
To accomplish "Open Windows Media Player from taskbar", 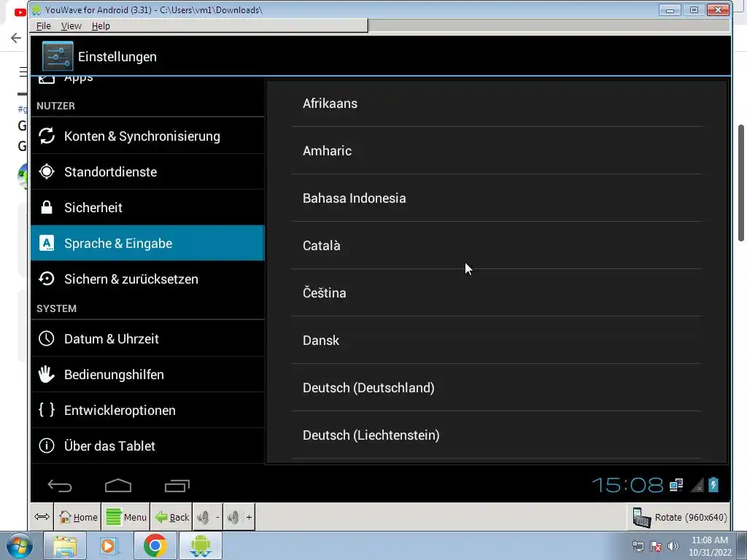I will click(109, 546).
